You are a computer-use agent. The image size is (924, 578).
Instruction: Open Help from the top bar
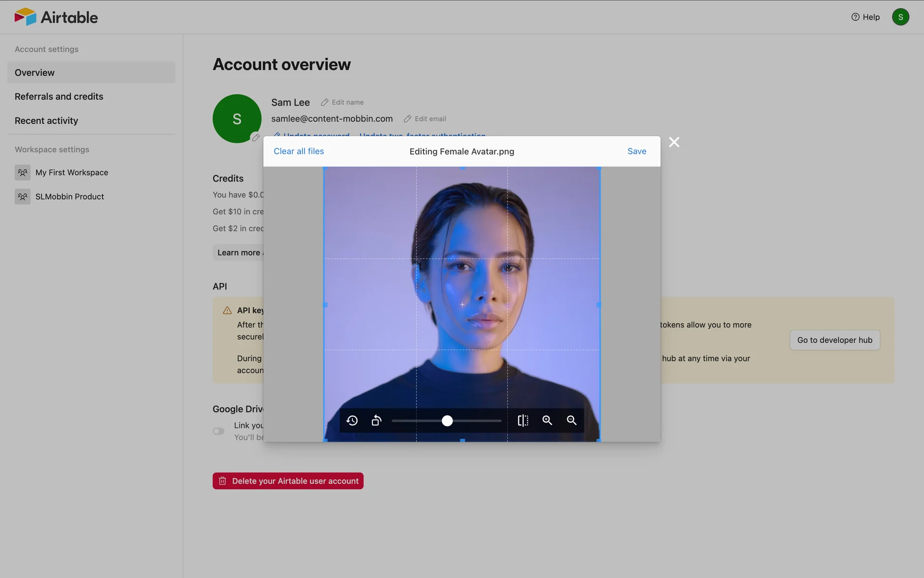pos(865,17)
